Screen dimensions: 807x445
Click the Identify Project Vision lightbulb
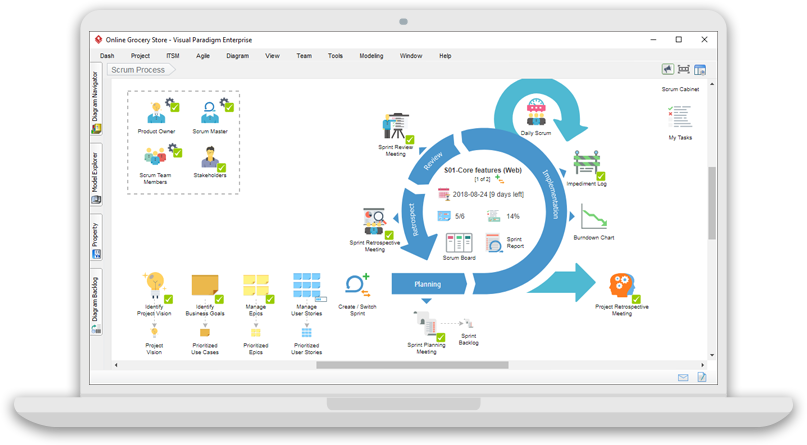154,286
